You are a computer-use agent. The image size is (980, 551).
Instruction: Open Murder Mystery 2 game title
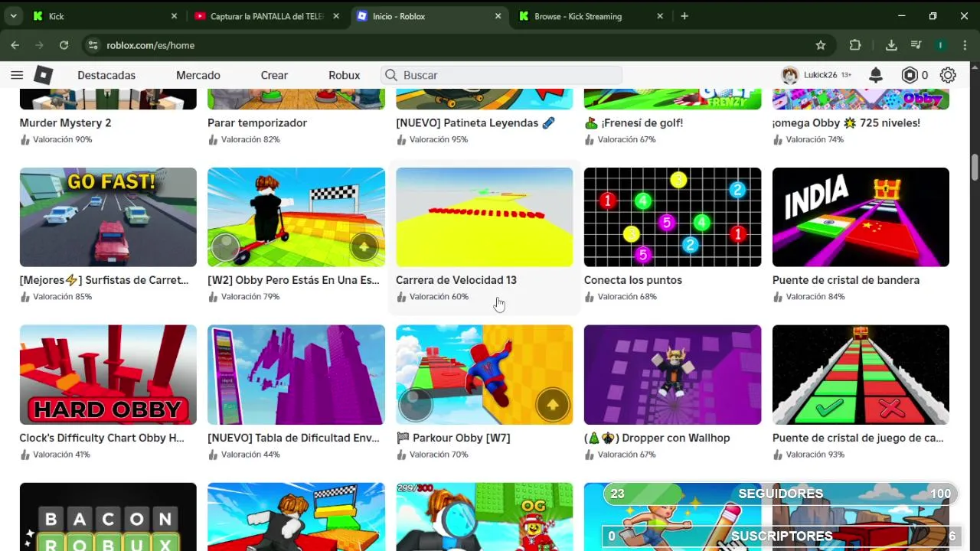[x=65, y=122]
